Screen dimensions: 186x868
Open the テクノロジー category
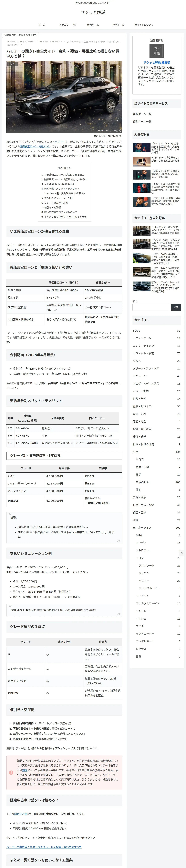tap(157, 376)
